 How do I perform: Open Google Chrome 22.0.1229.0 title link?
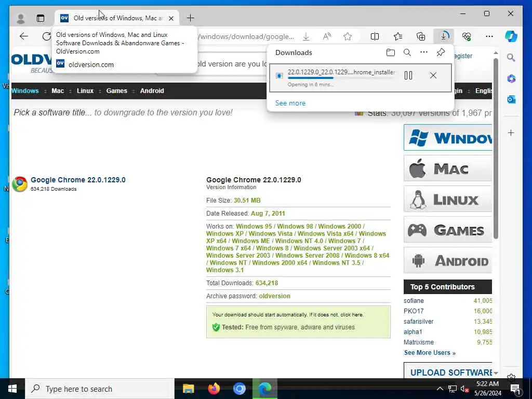click(78, 180)
